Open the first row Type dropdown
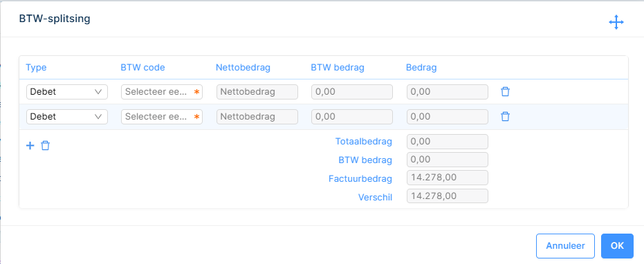The image size is (644, 264). click(x=67, y=92)
